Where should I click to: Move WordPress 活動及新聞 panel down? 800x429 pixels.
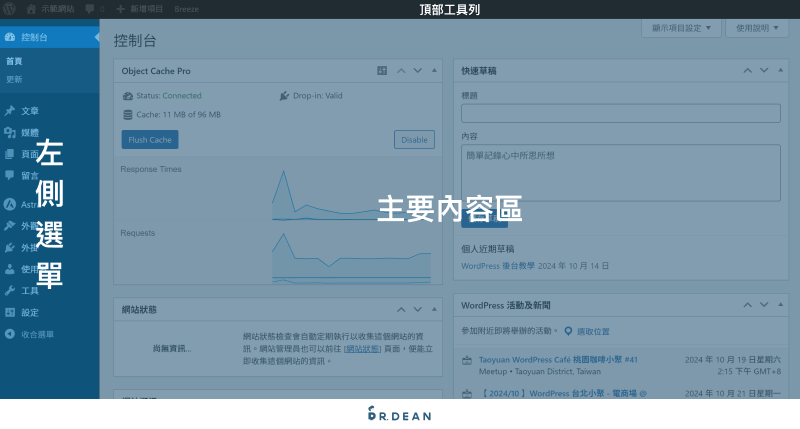click(x=764, y=305)
